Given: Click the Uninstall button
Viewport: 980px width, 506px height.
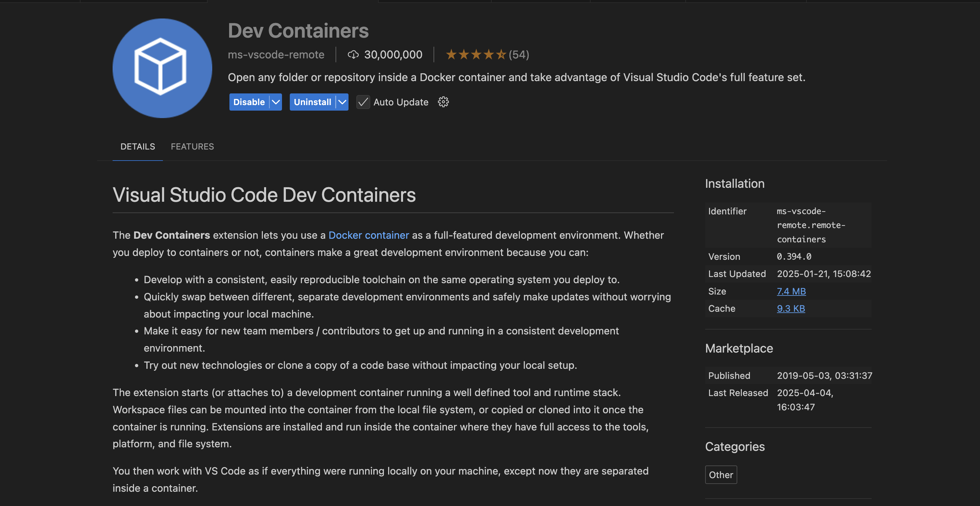Looking at the screenshot, I should click(312, 102).
